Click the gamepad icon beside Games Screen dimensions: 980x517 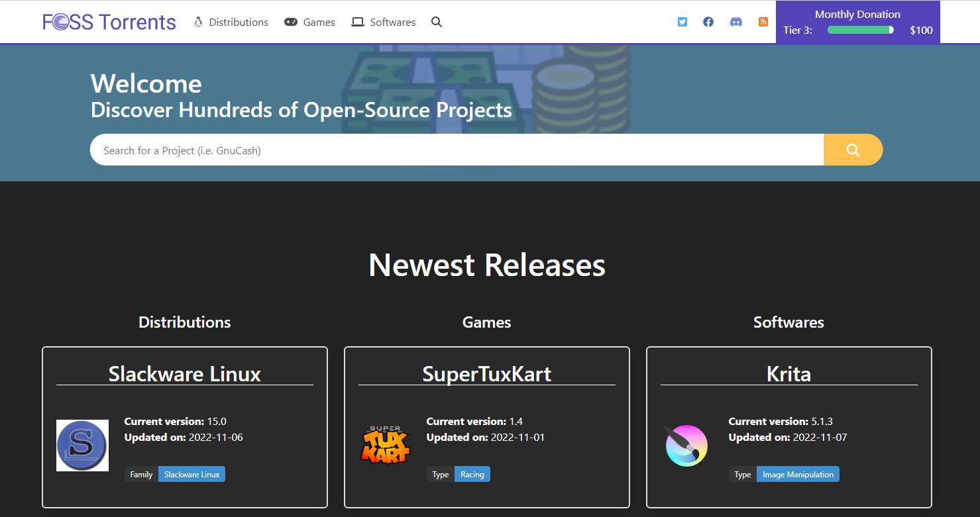point(291,22)
